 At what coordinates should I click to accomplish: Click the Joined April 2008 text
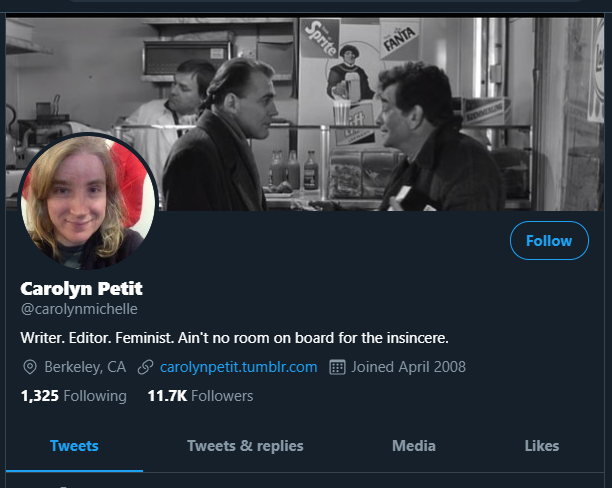408,367
